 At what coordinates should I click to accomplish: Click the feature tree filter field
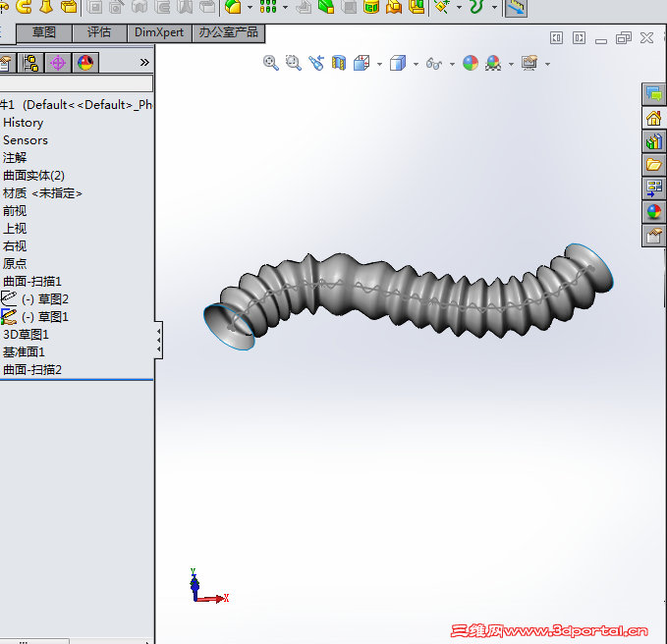76,82
